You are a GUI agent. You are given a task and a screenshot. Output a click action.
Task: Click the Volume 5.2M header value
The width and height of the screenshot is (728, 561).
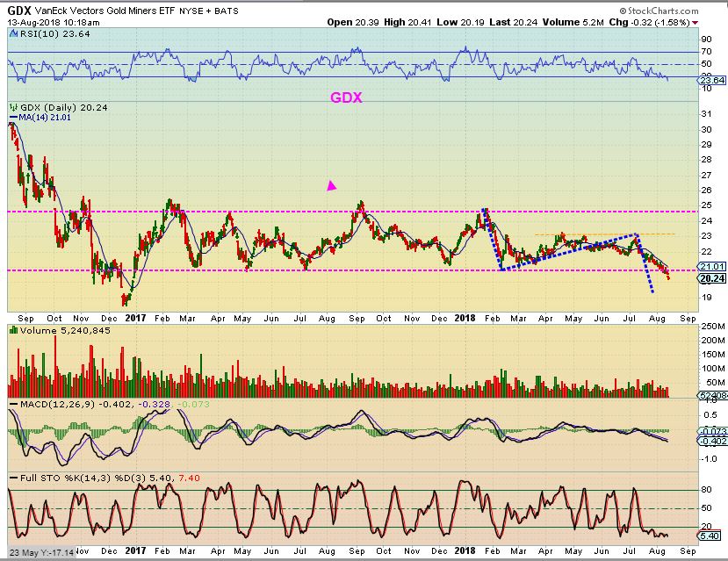(573, 22)
